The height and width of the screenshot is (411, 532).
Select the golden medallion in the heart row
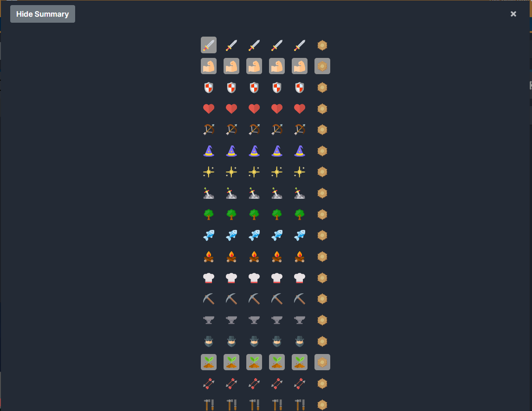(322, 108)
